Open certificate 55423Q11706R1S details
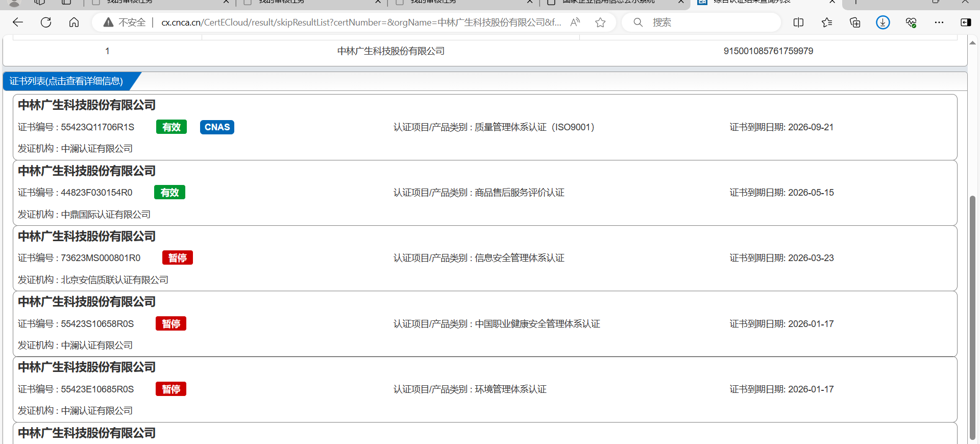 (x=485, y=127)
